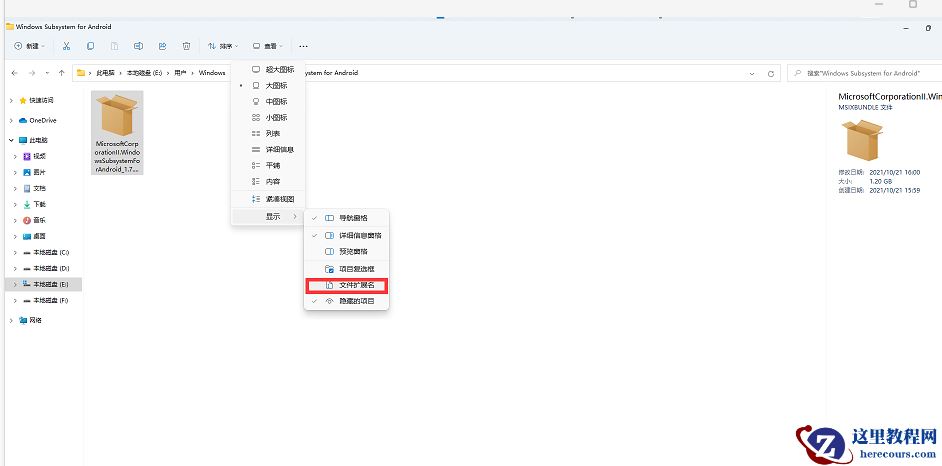
Task: Click the Copy icon in toolbar
Action: (90, 46)
